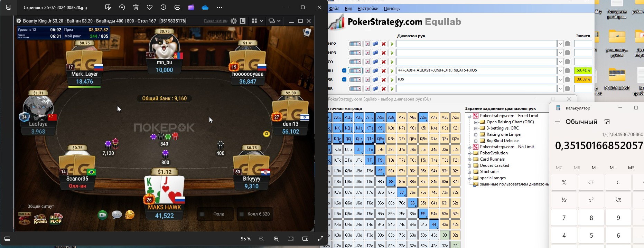Toggle Calculator keep-on-top icon
The height and width of the screenshot is (248, 644).
[x=607, y=122]
